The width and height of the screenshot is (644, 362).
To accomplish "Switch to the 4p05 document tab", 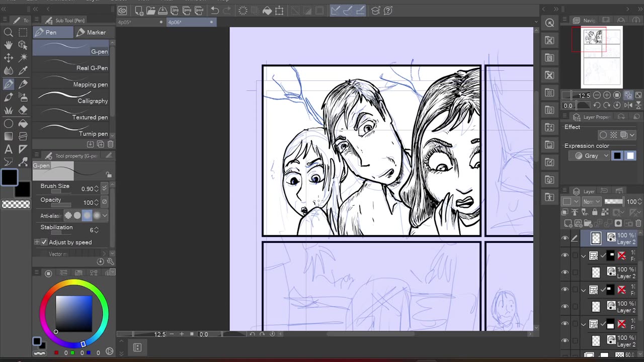I will (140, 22).
